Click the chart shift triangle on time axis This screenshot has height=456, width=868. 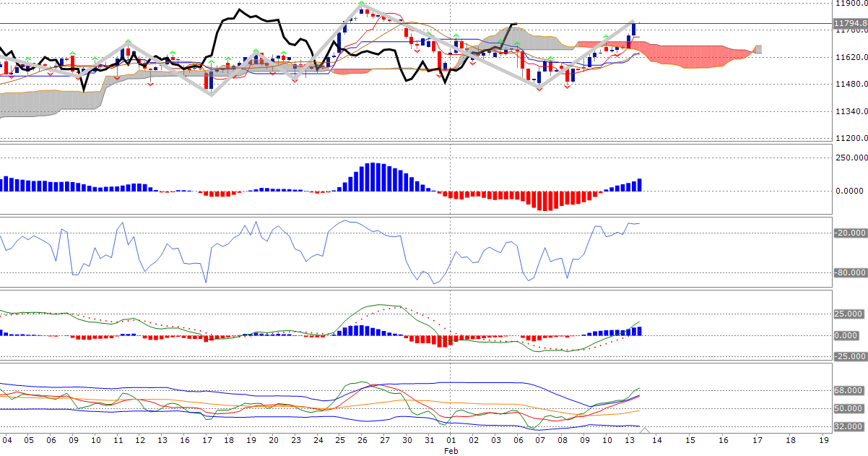pyautogui.click(x=645, y=430)
